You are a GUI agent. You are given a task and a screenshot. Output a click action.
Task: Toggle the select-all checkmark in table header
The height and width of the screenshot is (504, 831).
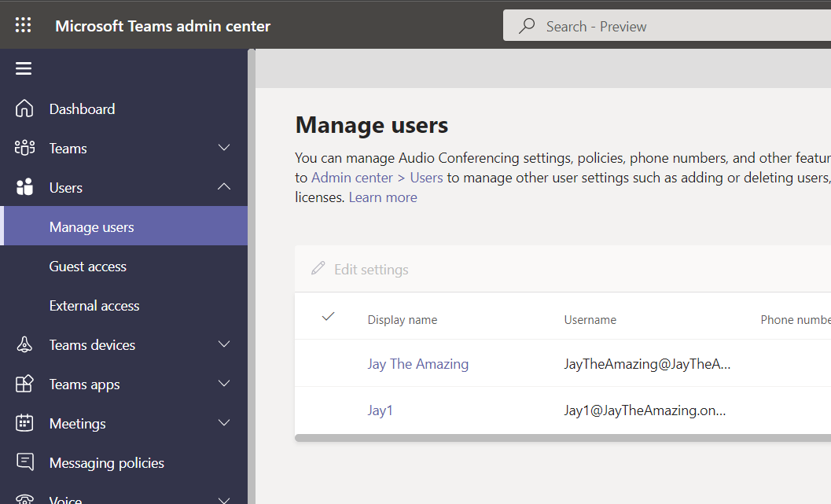point(329,317)
